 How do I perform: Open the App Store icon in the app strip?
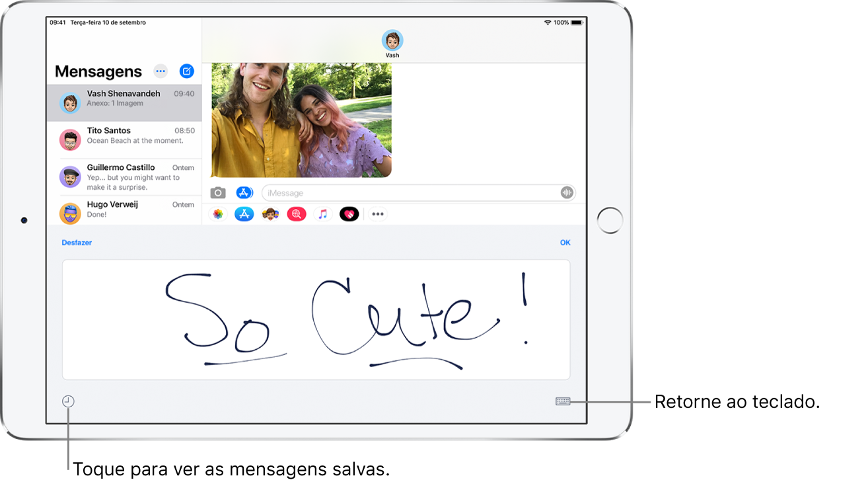[244, 214]
